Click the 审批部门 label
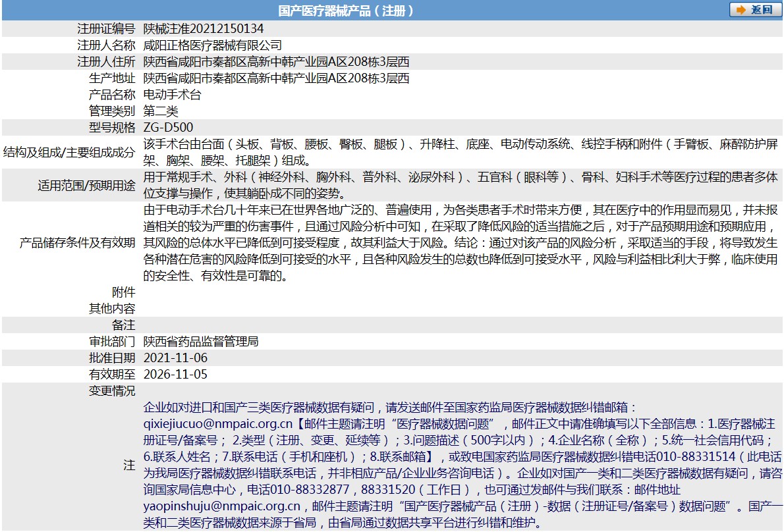 (112, 342)
